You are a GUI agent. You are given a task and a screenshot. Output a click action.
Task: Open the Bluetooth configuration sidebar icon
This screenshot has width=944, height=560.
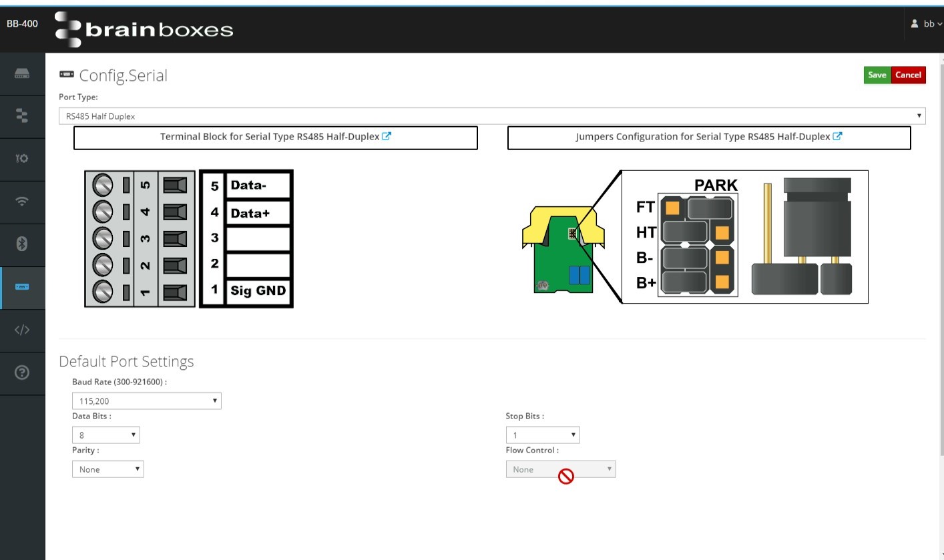[22, 244]
